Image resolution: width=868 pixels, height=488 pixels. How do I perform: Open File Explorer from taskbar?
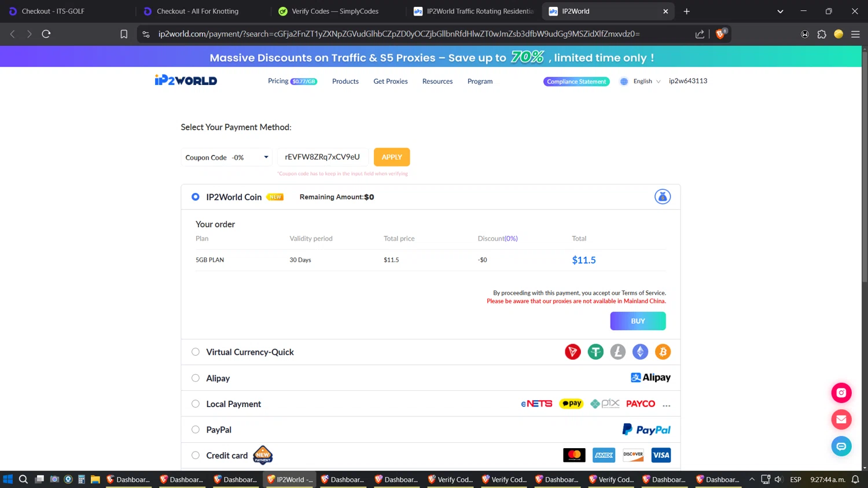point(95,479)
